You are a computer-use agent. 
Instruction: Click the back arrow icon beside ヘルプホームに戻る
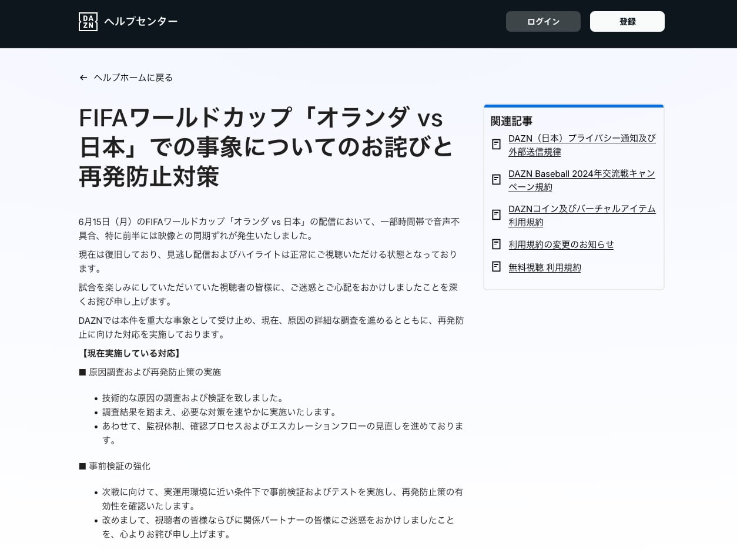83,78
